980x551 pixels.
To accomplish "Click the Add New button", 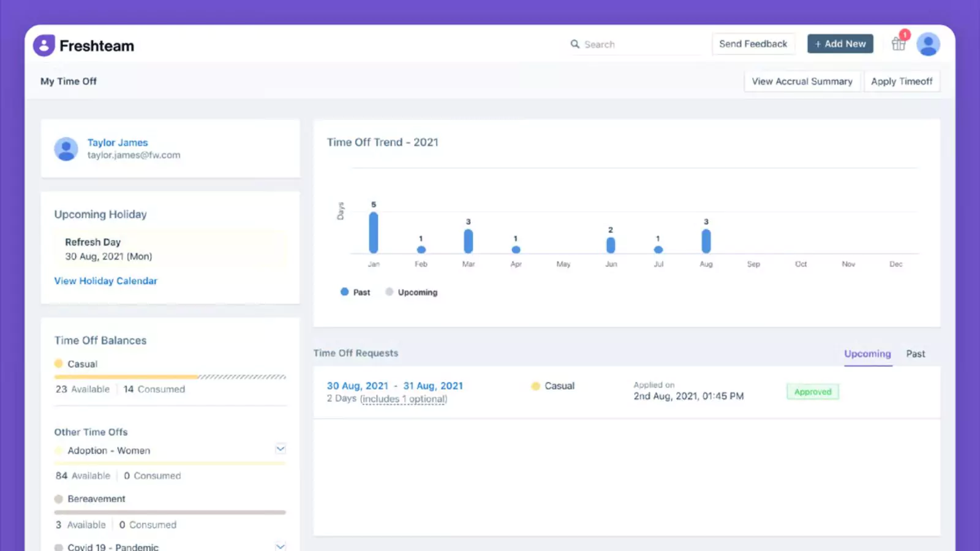I will (840, 44).
